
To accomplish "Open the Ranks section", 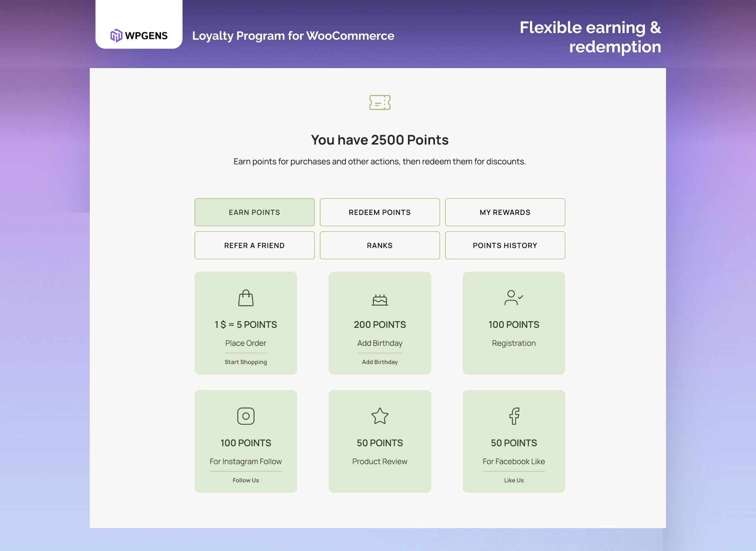I will click(380, 245).
